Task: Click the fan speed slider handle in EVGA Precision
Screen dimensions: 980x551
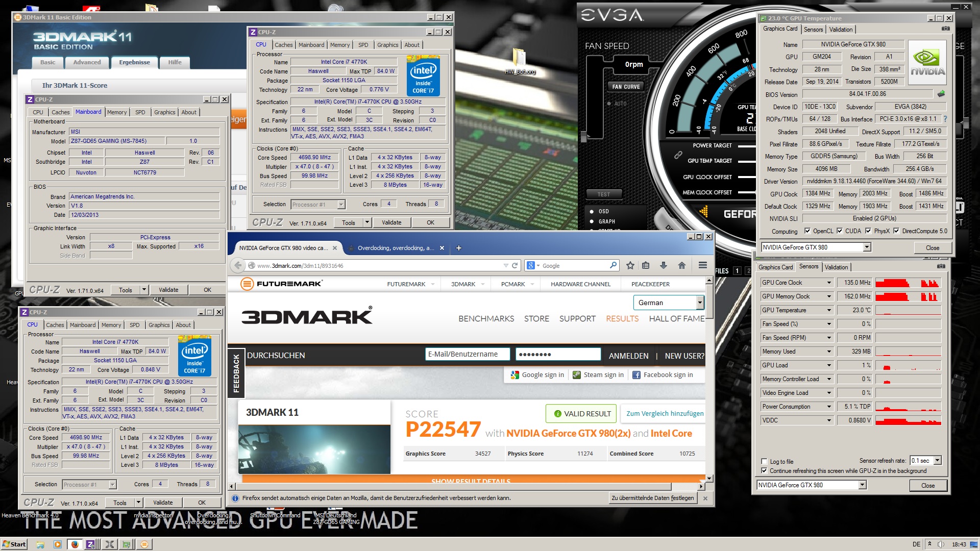Action: (x=584, y=137)
